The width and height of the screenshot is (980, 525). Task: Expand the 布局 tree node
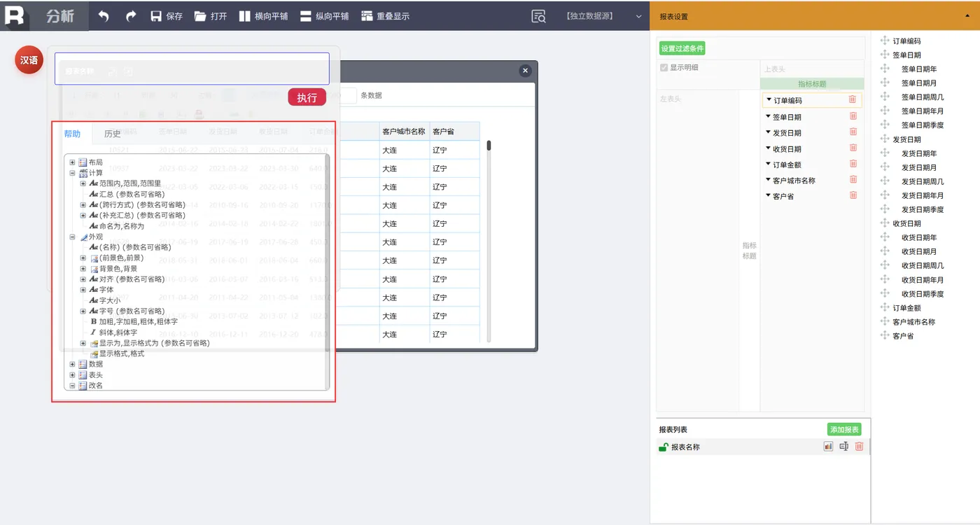coord(72,162)
